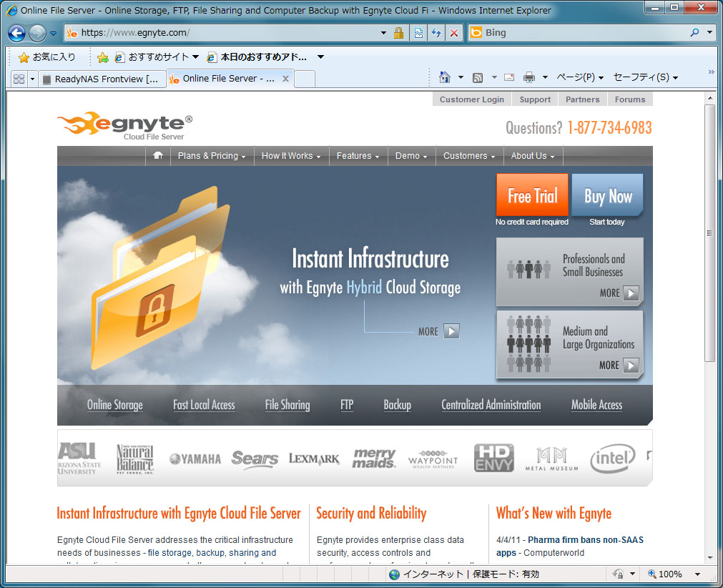Click the security padlock icon in address bar
Image resolution: width=723 pixels, height=588 pixels.
pos(399,33)
